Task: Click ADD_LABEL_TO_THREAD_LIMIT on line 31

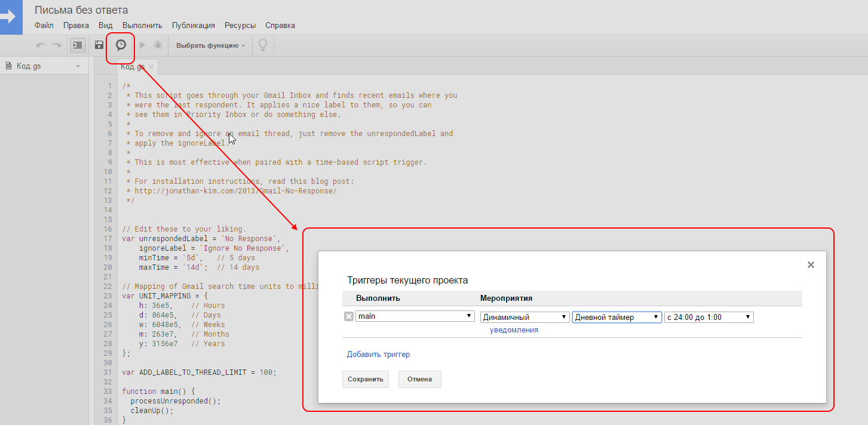Action: point(192,372)
